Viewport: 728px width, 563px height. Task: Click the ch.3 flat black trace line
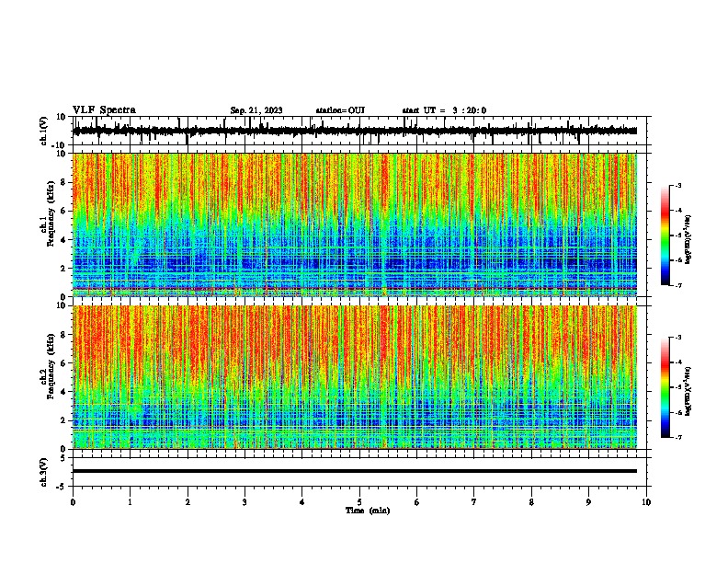click(x=355, y=471)
